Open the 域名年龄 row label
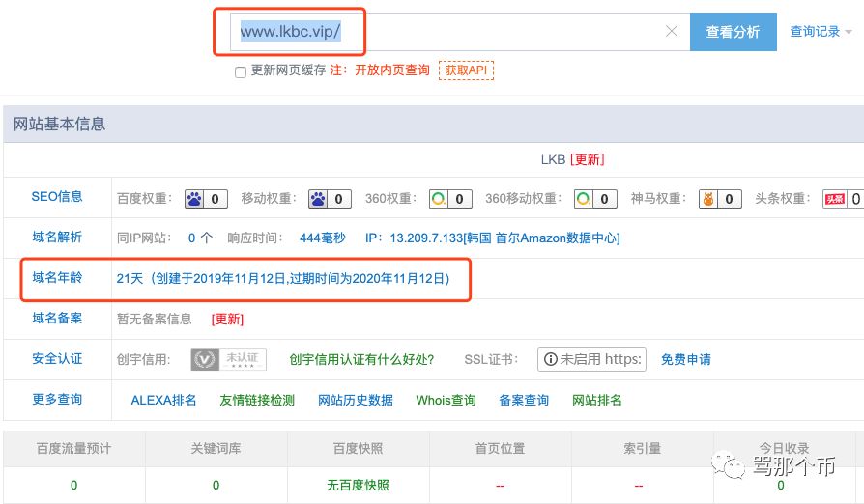 (57, 278)
